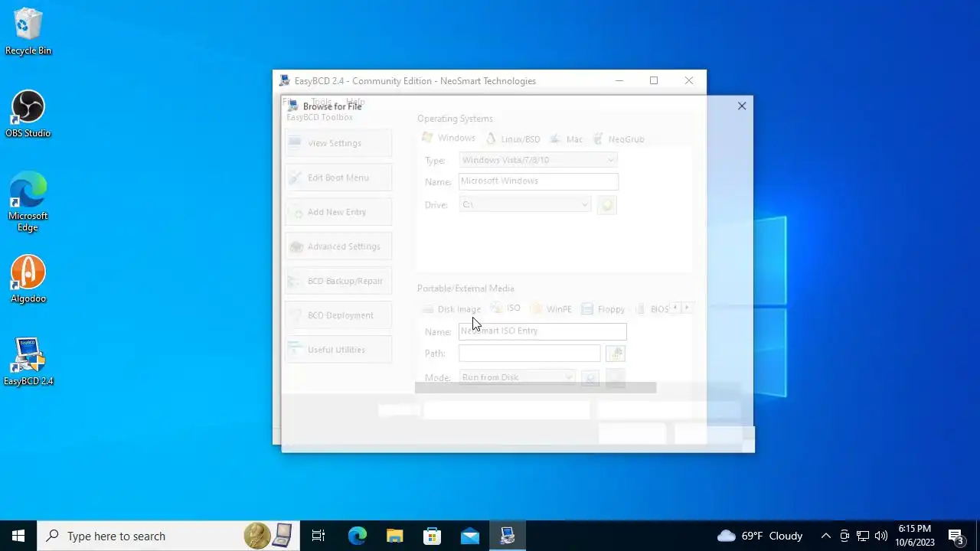
Task: Select the OBS Studio desktop shortcut
Action: coord(28,115)
